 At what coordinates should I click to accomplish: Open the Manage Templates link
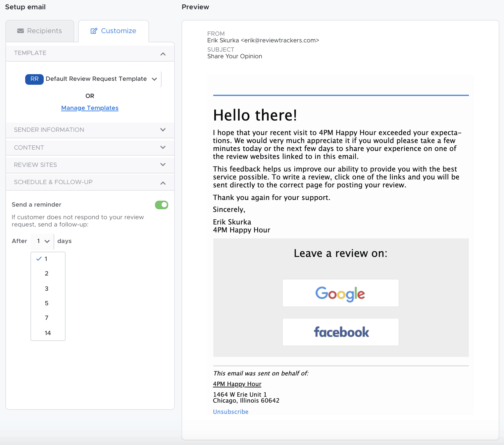(90, 108)
